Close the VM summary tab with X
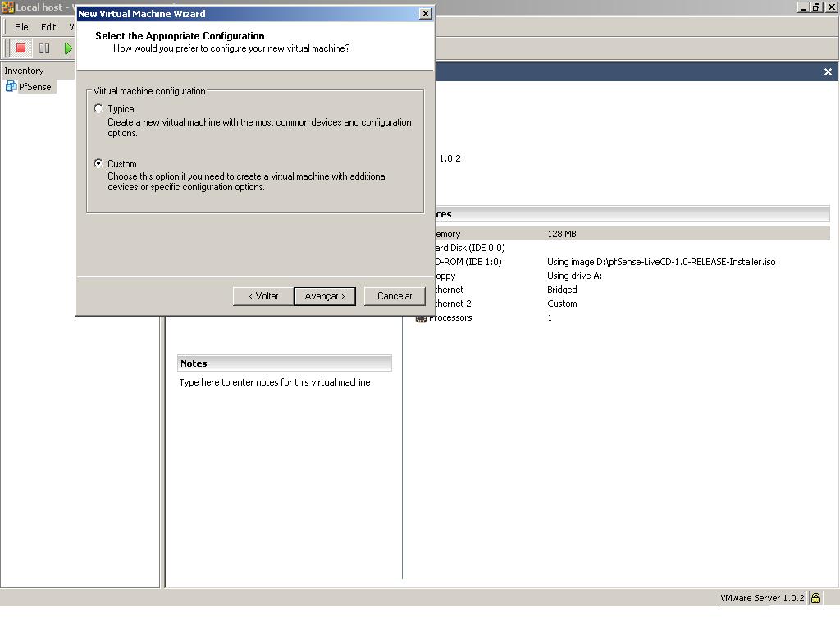The width and height of the screenshot is (840, 630). 828,72
